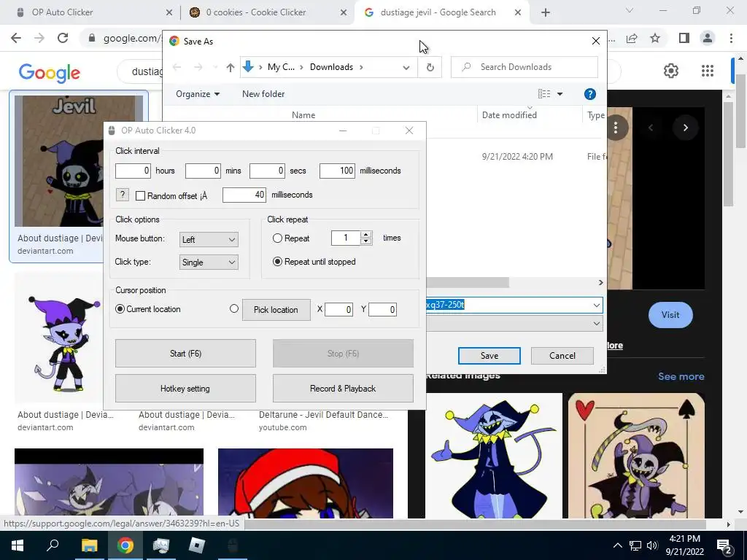The height and width of the screenshot is (560, 747).
Task: Open Record & Playback
Action: (x=343, y=389)
